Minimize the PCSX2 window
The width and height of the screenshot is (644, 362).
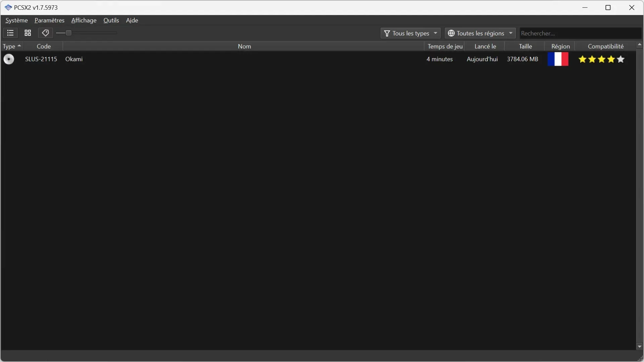coord(585,7)
